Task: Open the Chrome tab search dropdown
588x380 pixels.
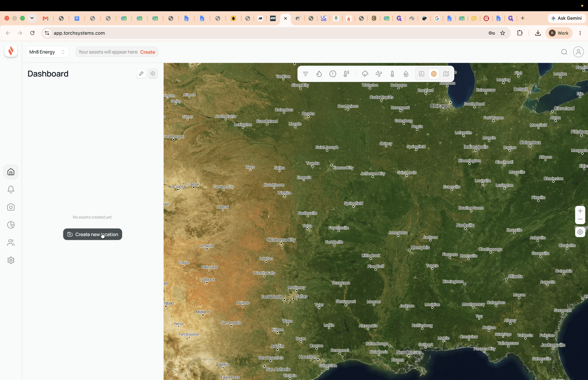Action: (32, 18)
